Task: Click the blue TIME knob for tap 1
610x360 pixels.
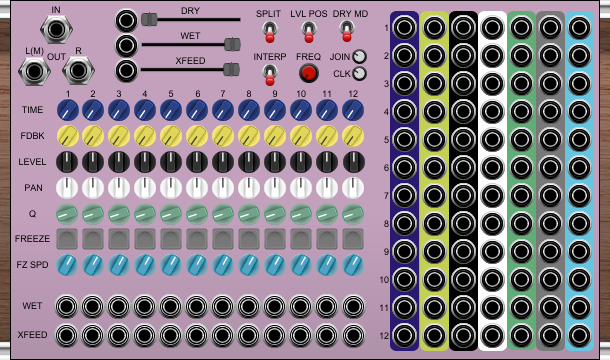Action: [68, 110]
